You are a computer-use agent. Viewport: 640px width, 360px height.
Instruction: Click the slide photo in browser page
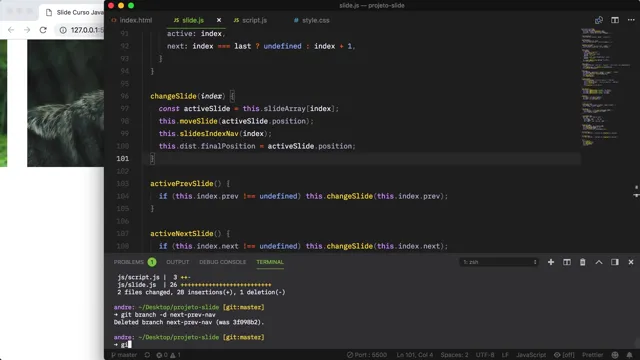(x=65, y=103)
